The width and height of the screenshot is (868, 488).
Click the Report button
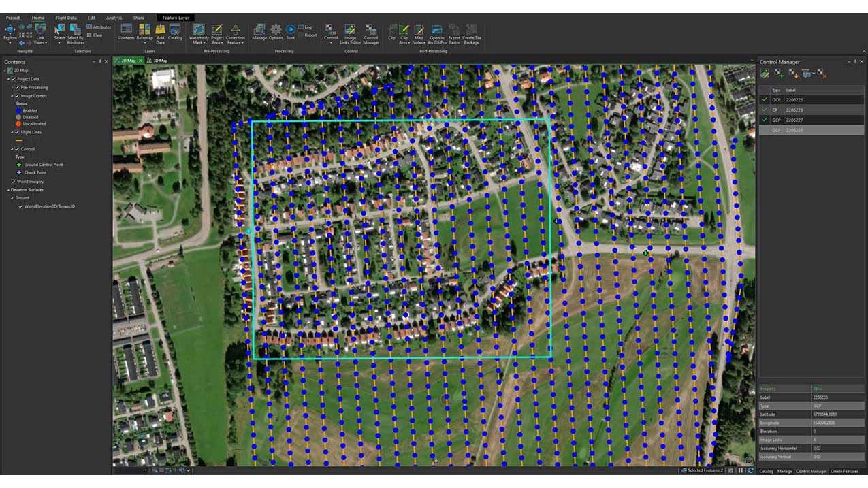[310, 35]
